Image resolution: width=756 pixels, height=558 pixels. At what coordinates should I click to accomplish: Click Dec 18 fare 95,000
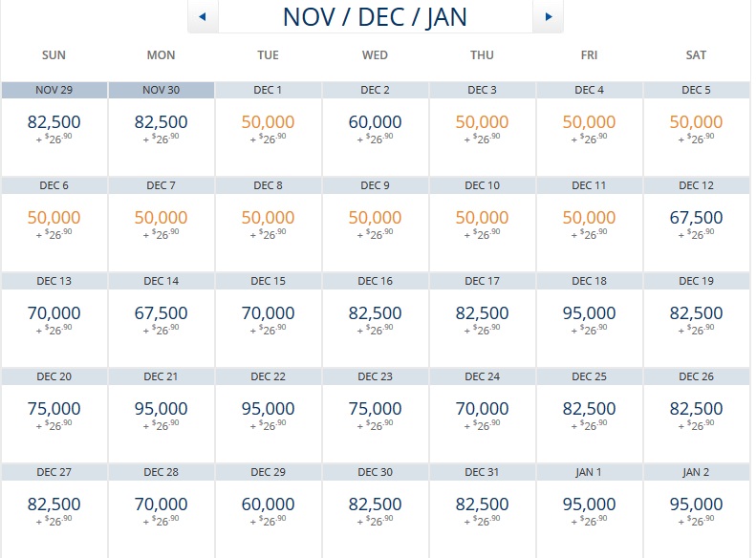click(590, 313)
